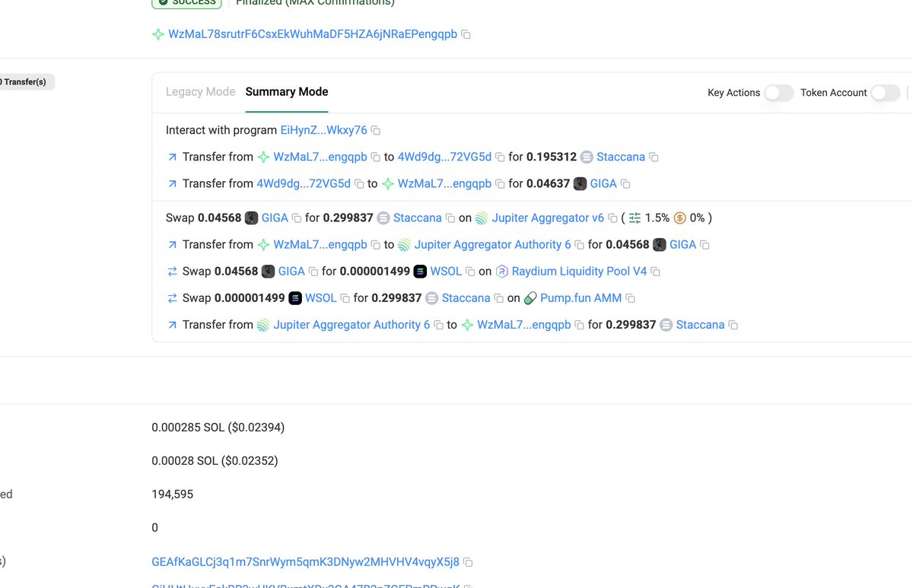Select the Summary Mode tab
913x588 pixels.
(287, 92)
